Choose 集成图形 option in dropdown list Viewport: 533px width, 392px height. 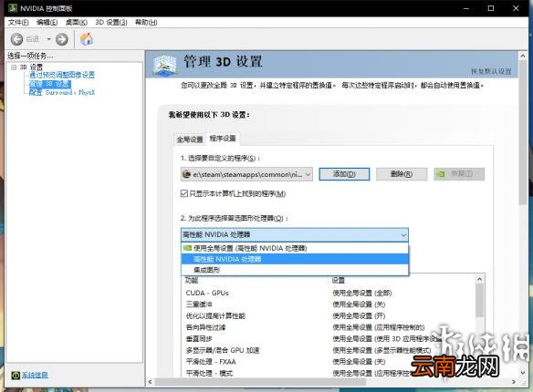(295, 270)
